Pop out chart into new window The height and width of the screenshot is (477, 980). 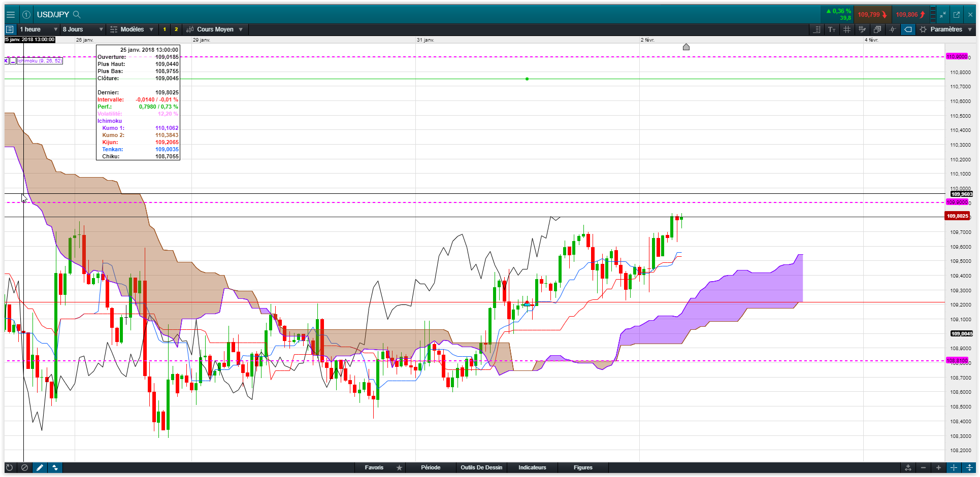(957, 15)
